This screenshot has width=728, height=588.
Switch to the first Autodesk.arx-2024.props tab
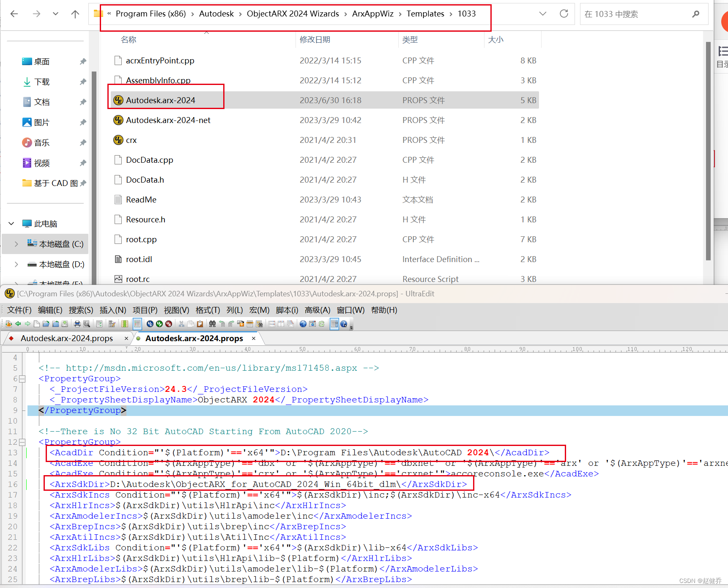[67, 338]
